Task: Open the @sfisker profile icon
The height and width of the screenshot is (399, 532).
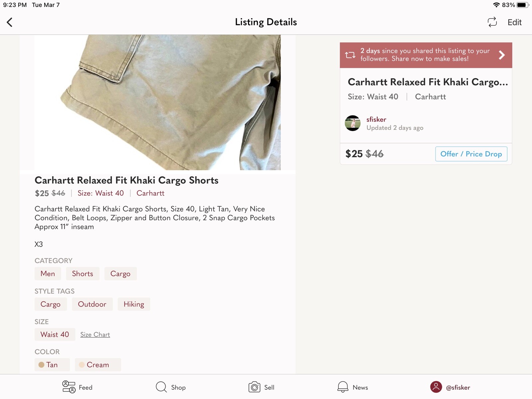Action: tap(436, 387)
